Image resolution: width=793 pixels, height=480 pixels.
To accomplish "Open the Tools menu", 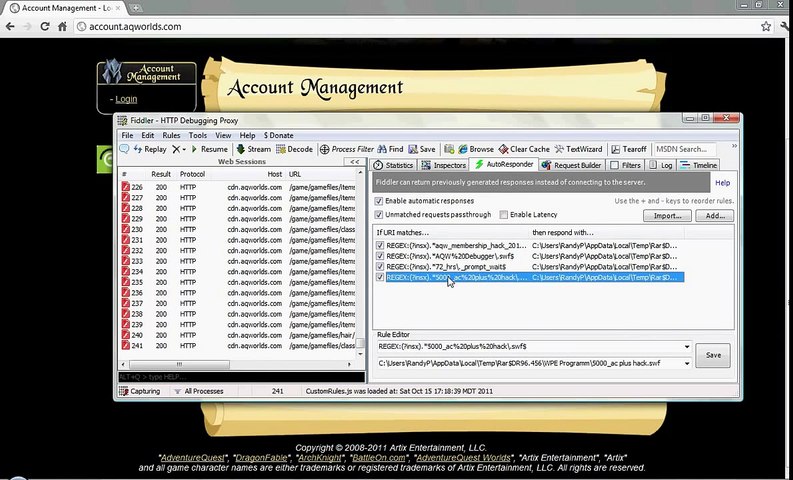I will tap(198, 136).
